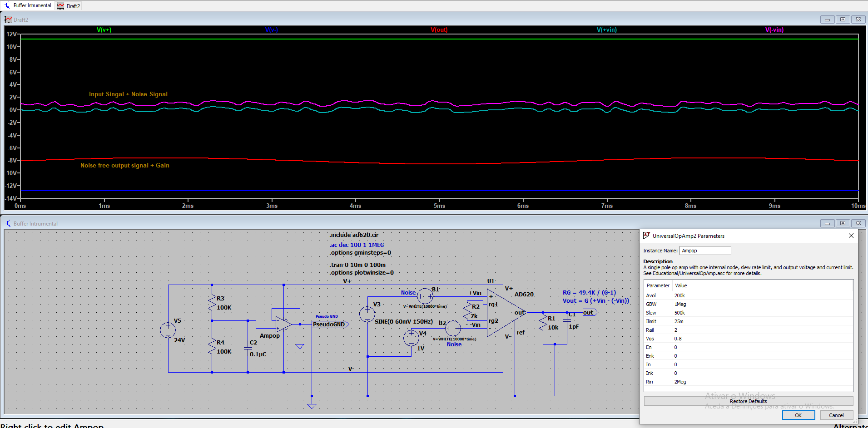This screenshot has height=428, width=868.
Task: Minimize the Draft2 plot window
Action: pos(827,20)
